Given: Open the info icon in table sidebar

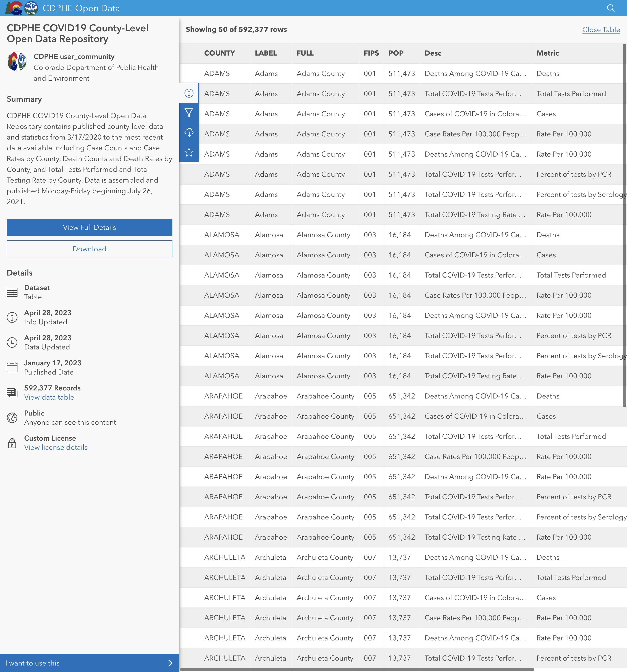Looking at the screenshot, I should click(189, 93).
